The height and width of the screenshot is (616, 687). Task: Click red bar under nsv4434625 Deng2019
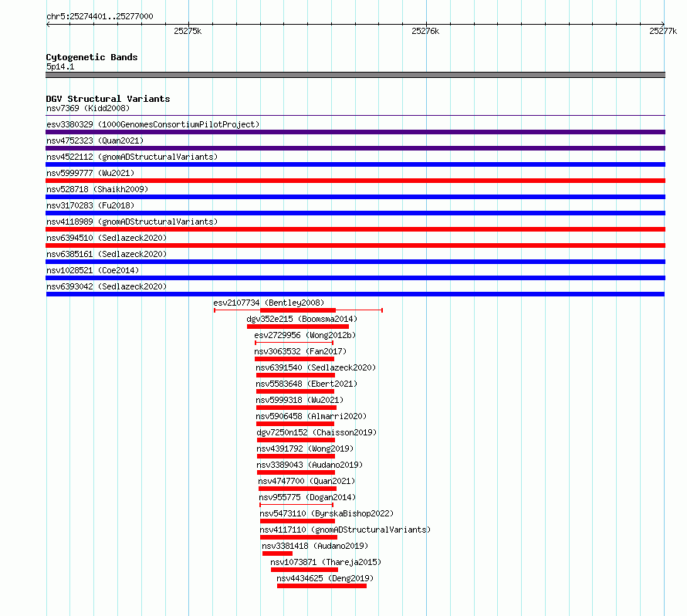[322, 586]
